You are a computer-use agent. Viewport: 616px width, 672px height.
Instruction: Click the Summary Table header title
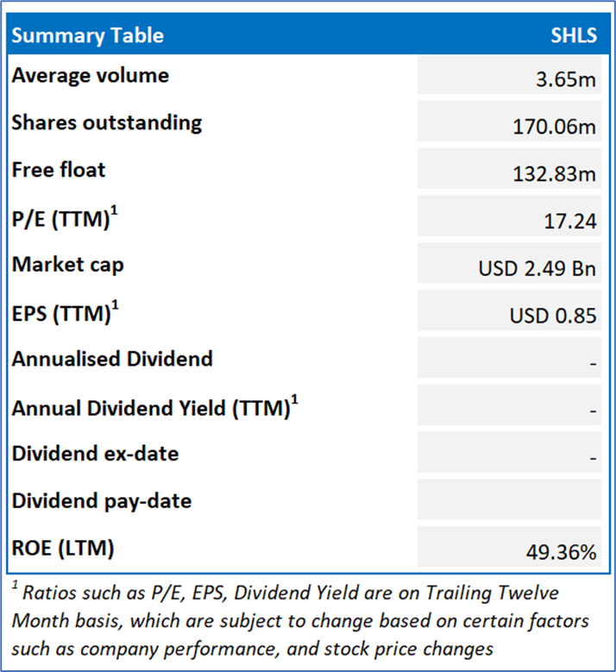pyautogui.click(x=88, y=35)
